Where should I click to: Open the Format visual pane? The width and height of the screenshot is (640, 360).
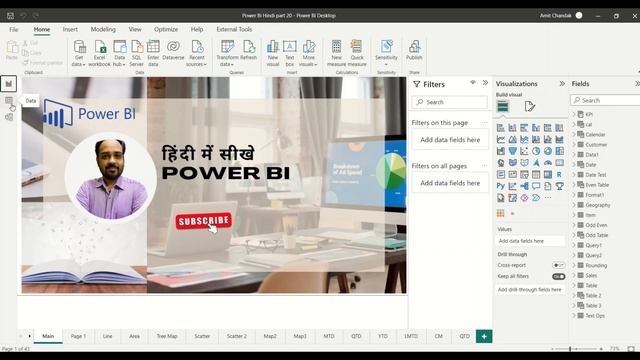tap(529, 107)
